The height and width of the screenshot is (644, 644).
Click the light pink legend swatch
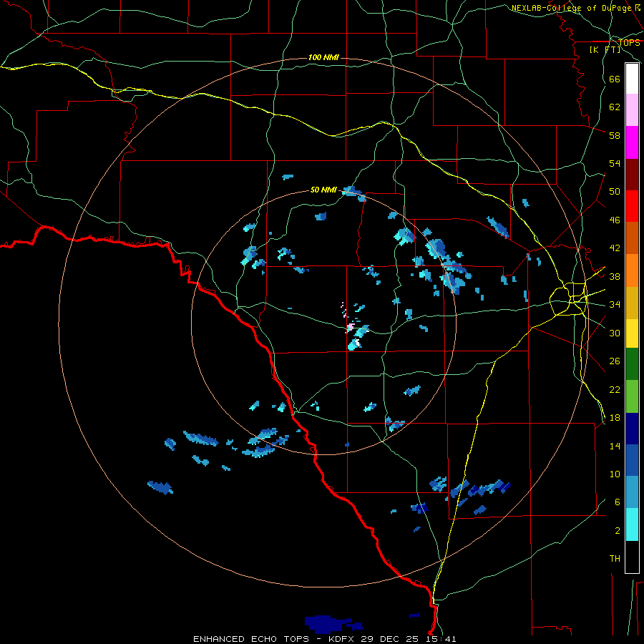[x=632, y=109]
